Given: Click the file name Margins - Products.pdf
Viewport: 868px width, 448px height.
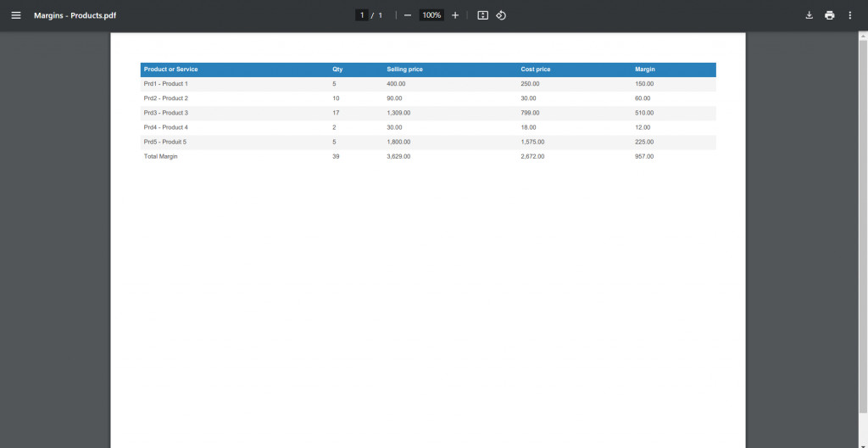Looking at the screenshot, I should 75,15.
